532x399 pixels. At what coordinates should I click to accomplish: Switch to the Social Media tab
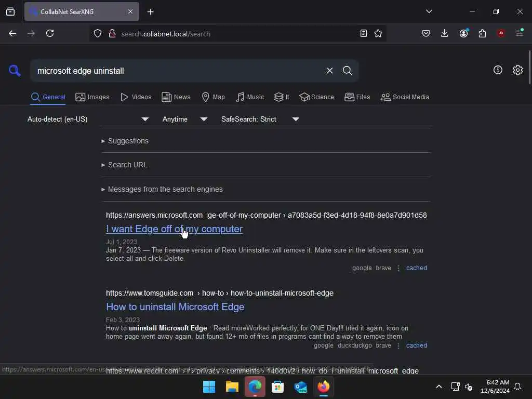(405, 97)
